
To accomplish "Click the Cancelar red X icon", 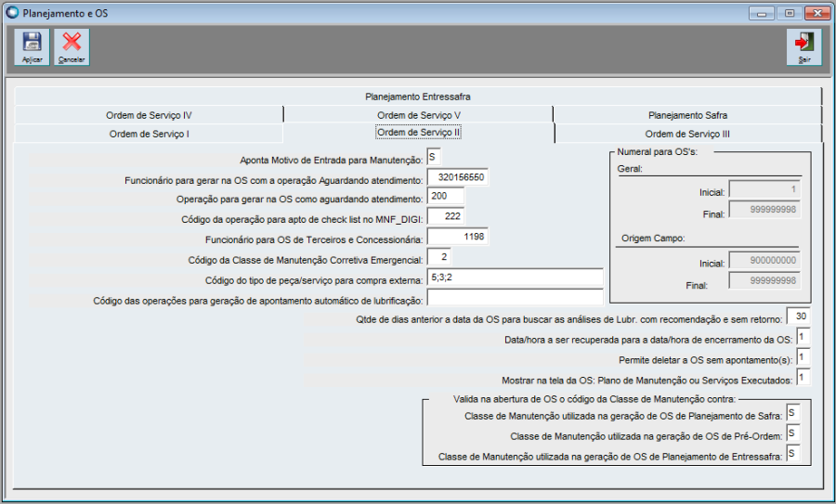I will coord(72,47).
